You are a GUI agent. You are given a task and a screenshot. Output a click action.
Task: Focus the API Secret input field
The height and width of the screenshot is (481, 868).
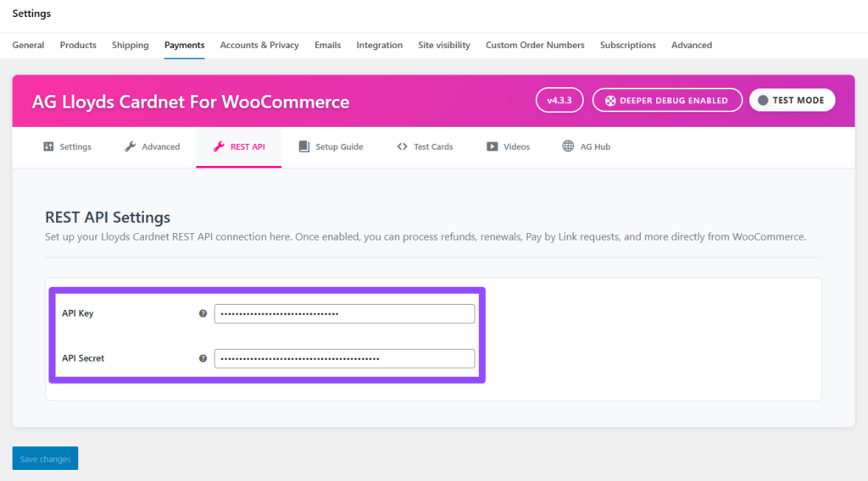(344, 358)
